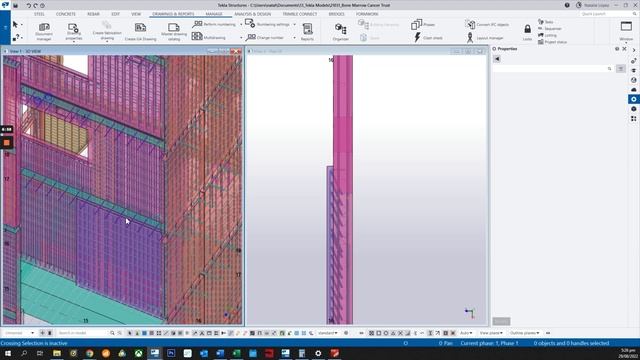Click the Save icon in title bar
This screenshot has width=640, height=360.
click(16, 6)
